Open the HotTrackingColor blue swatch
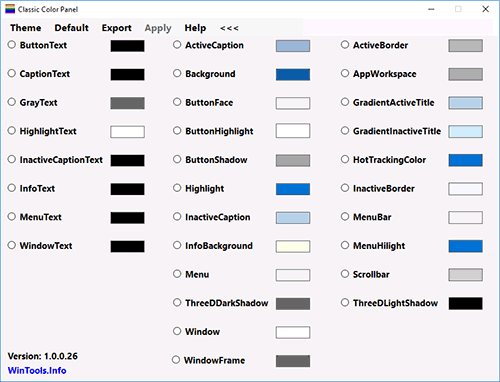500x382 pixels. [x=465, y=161]
